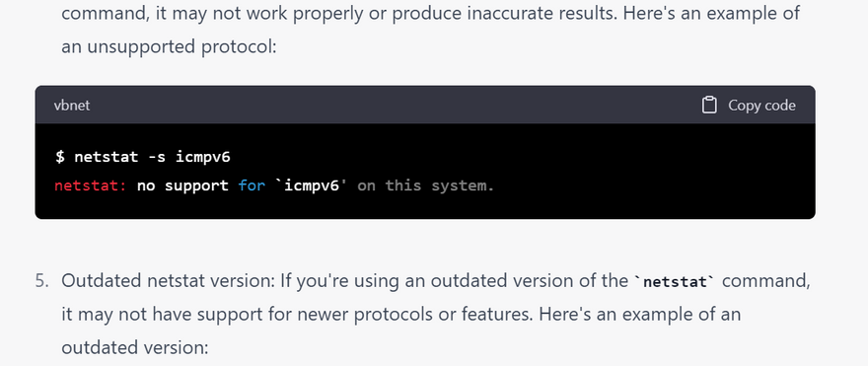This screenshot has height=366, width=868.
Task: Click the list number 5 marker
Action: pos(41,281)
